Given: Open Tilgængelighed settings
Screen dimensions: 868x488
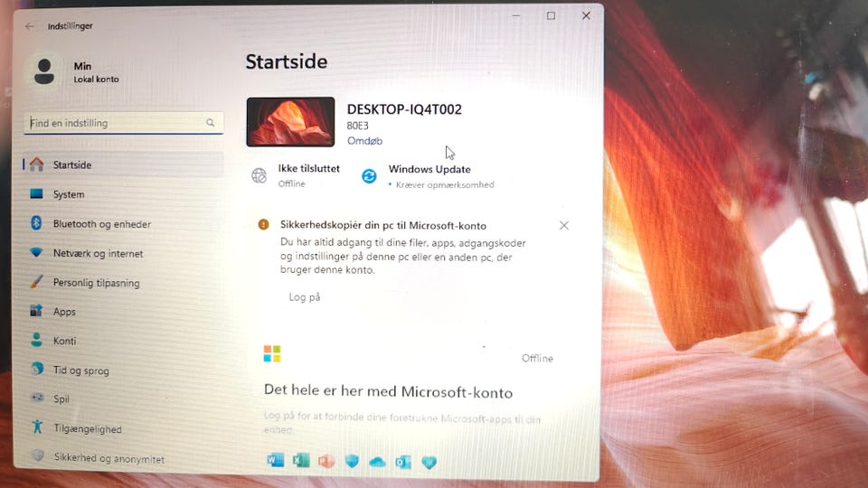Looking at the screenshot, I should point(123,428).
